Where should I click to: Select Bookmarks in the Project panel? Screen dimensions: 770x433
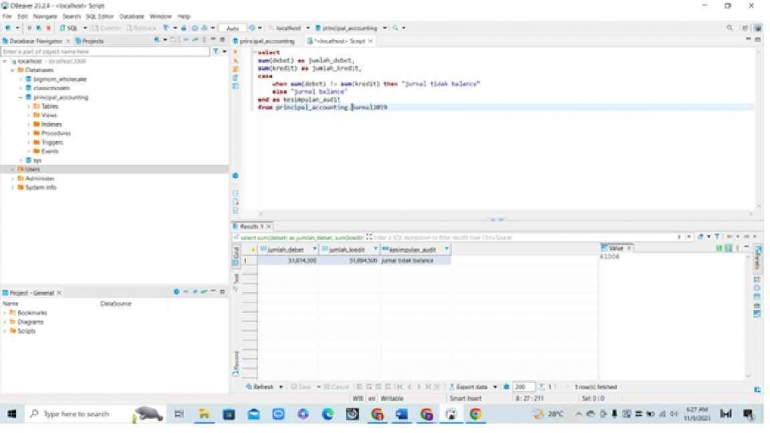[x=32, y=313]
